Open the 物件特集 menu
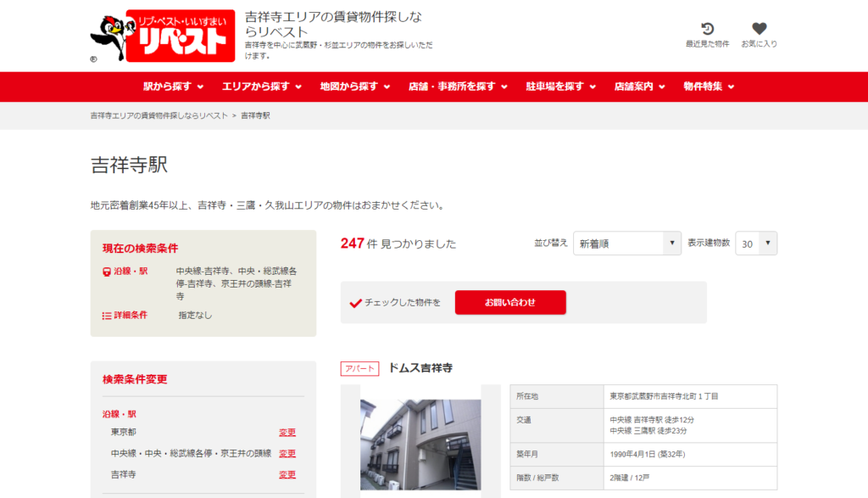The height and width of the screenshot is (498, 868). click(709, 87)
